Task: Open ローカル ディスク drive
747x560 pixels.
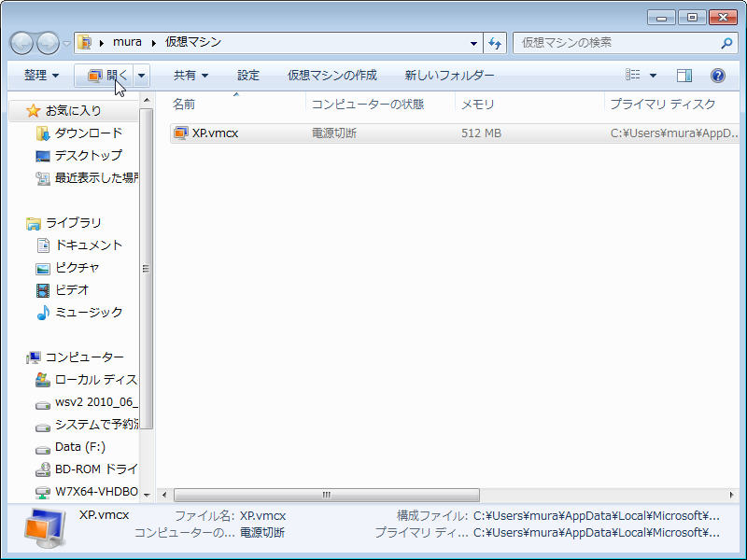Action: [96, 380]
